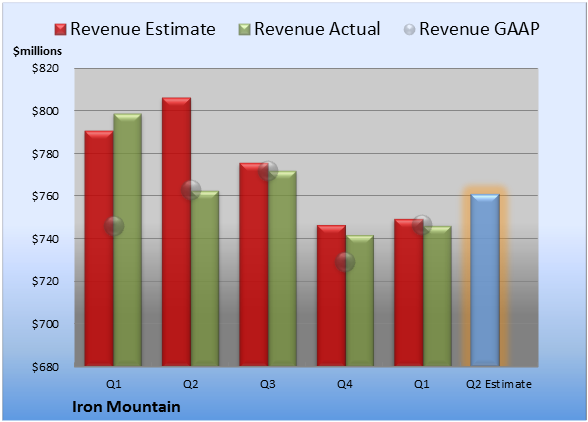Click the Q2 Revenue GAAP sphere marker
Screen dimensions: 588x422
coord(191,190)
